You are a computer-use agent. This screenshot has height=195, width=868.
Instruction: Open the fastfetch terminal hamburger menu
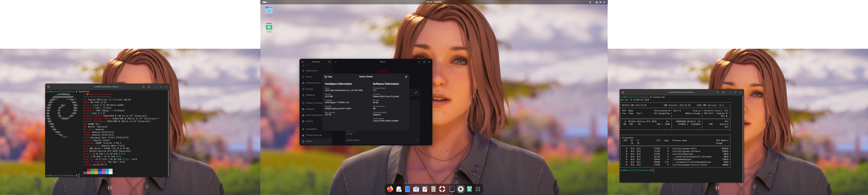click(x=149, y=87)
